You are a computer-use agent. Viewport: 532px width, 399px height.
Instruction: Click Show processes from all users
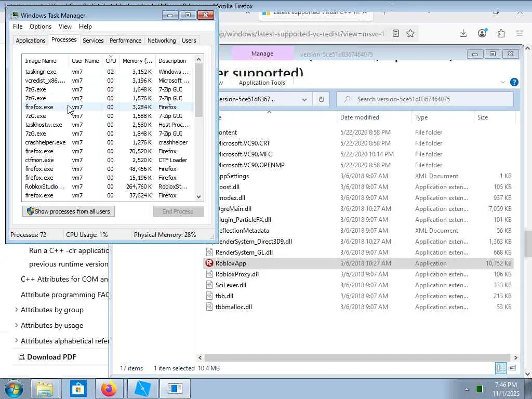coord(69,211)
